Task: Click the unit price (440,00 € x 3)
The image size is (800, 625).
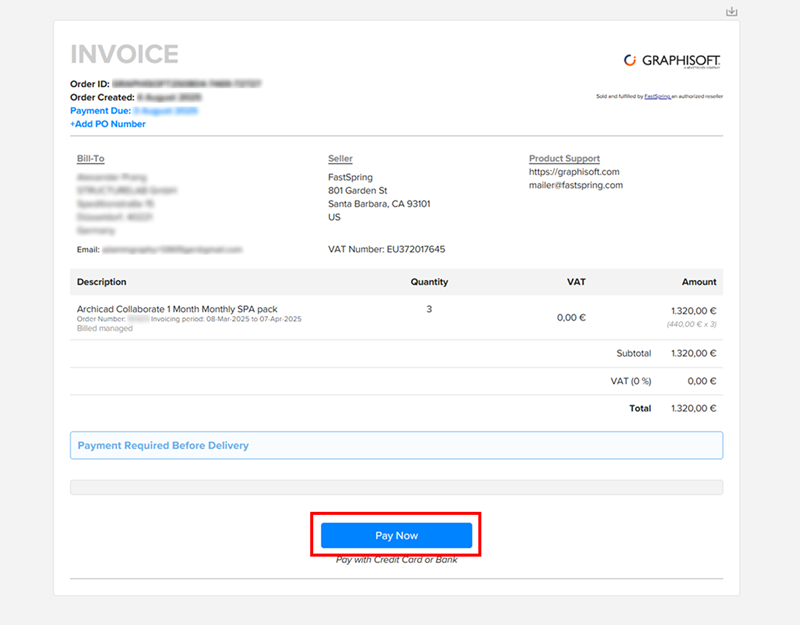Action: click(x=691, y=324)
